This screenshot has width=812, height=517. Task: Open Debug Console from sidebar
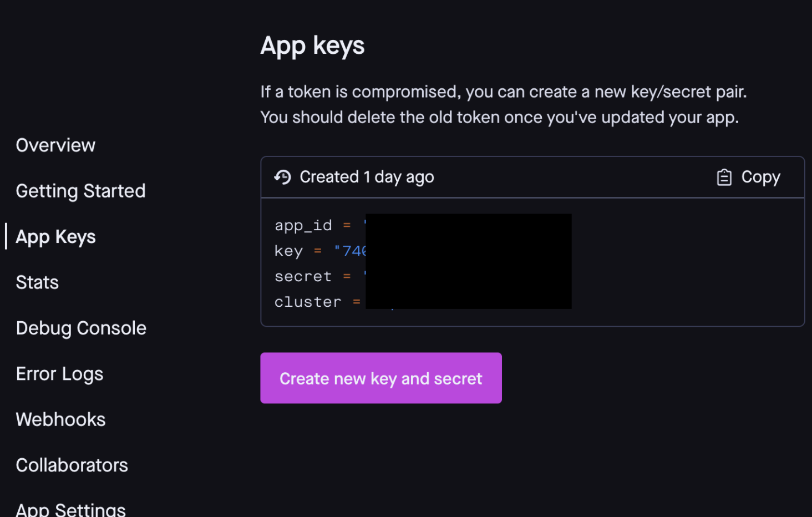pos(81,328)
